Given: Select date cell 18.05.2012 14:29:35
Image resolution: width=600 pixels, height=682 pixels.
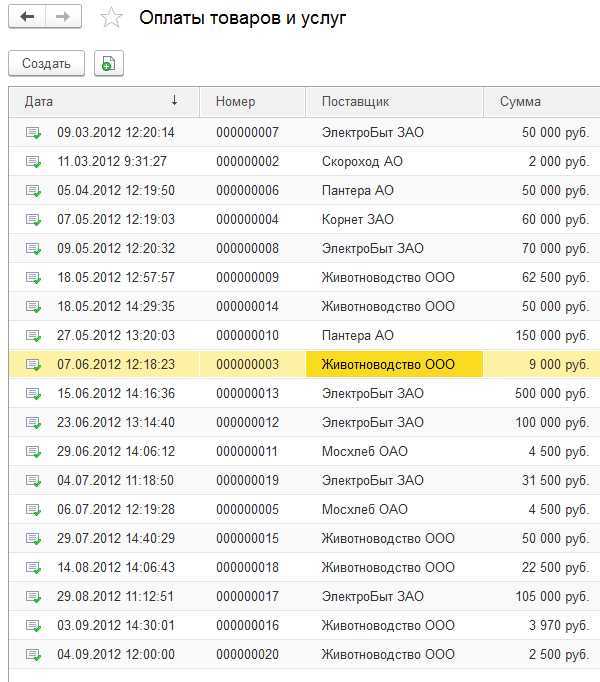Looking at the screenshot, I should pos(116,306).
